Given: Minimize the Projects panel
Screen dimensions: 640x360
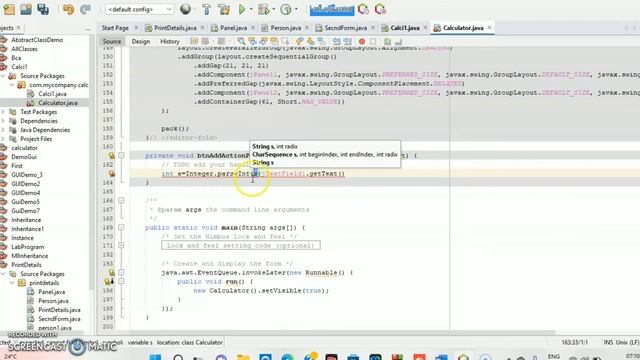Looking at the screenshot, I should 88,29.
